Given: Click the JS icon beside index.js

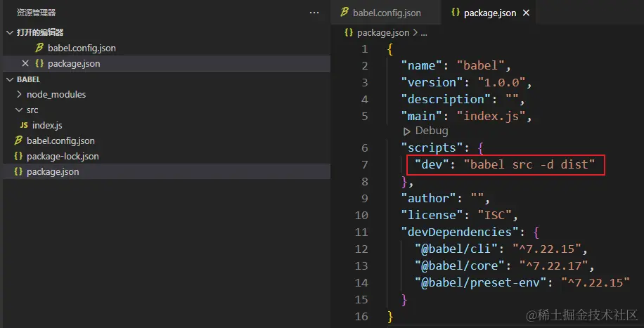Looking at the screenshot, I should point(24,126).
